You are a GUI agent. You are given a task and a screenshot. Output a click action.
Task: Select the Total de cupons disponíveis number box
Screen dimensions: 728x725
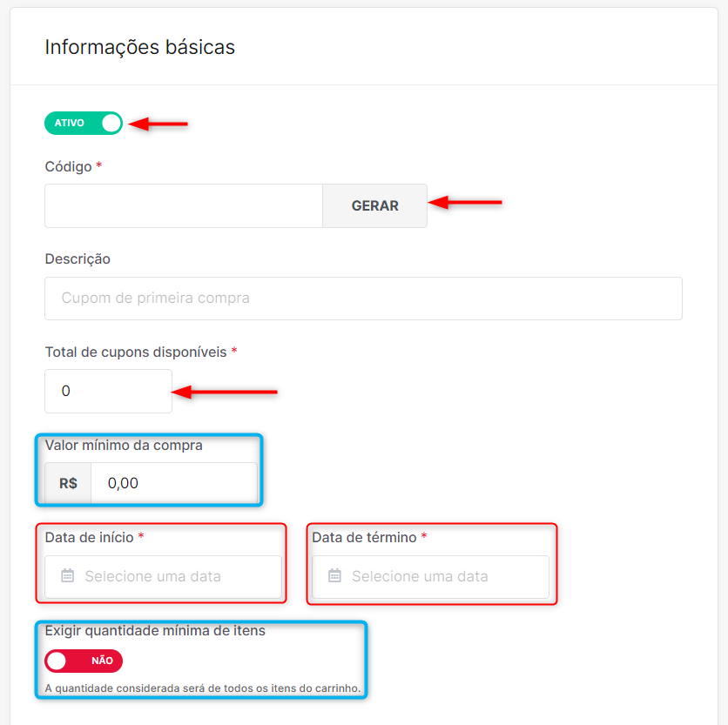(108, 392)
